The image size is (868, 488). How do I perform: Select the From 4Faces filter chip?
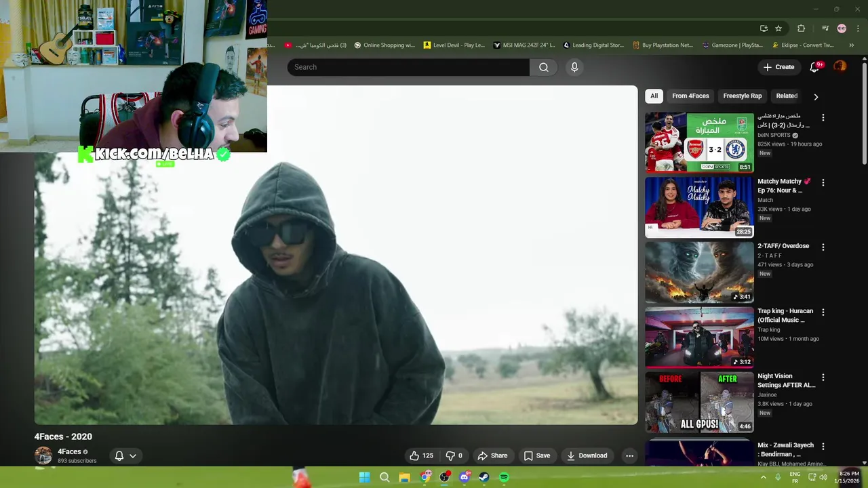point(690,96)
